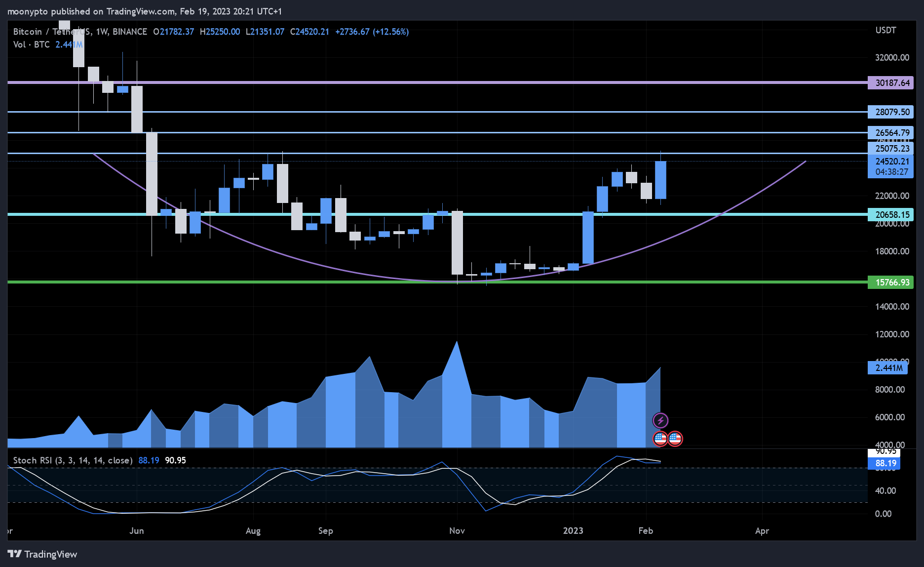Click the Feb label on time axis
Image resolution: width=924 pixels, height=567 pixels.
tap(646, 530)
